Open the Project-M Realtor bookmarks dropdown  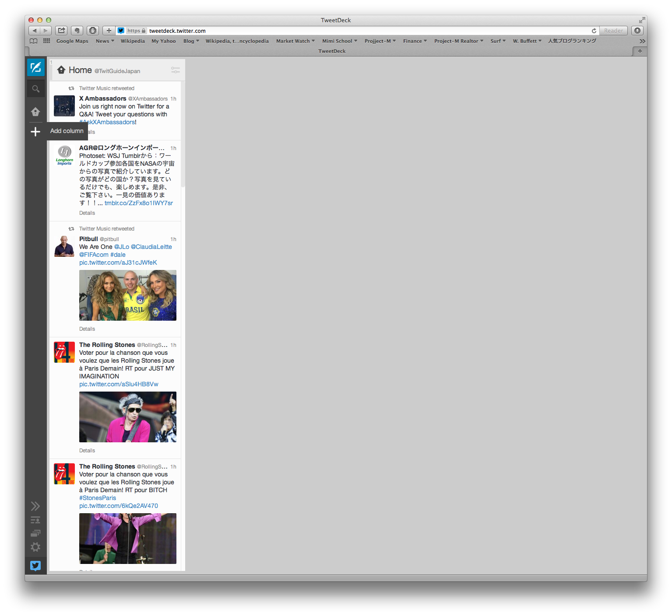pos(459,41)
